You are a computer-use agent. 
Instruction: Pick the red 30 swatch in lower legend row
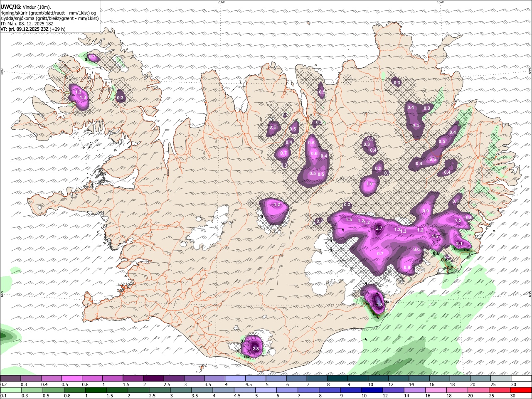click(521, 390)
